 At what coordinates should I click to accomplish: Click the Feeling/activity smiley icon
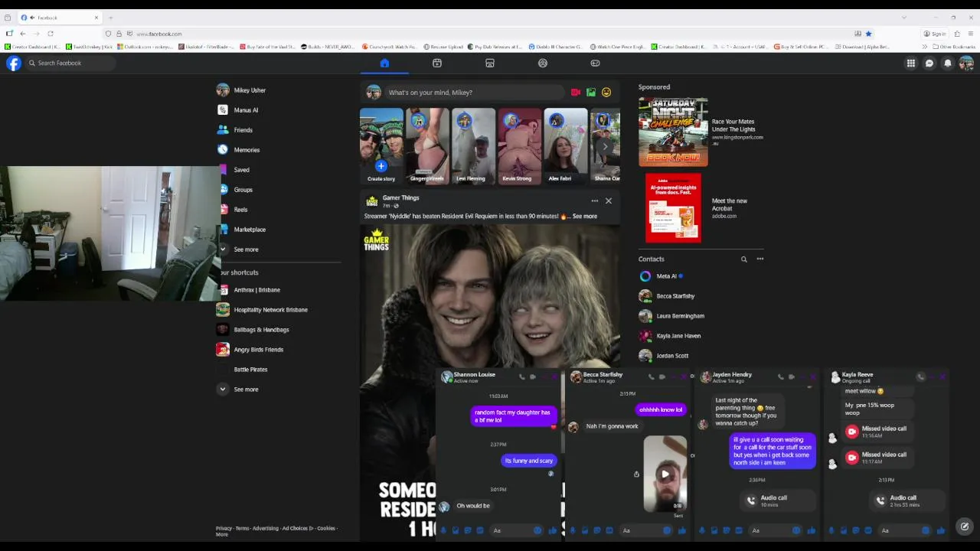(606, 93)
